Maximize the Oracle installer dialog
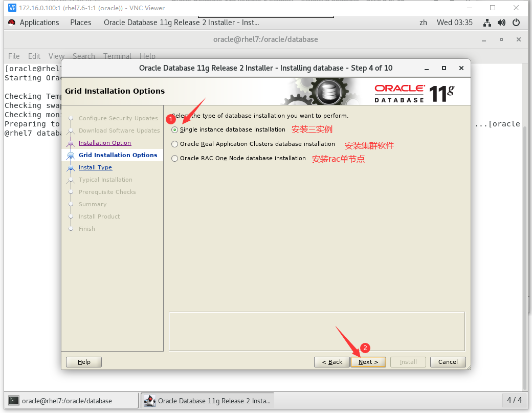The height and width of the screenshot is (413, 532). tap(444, 68)
